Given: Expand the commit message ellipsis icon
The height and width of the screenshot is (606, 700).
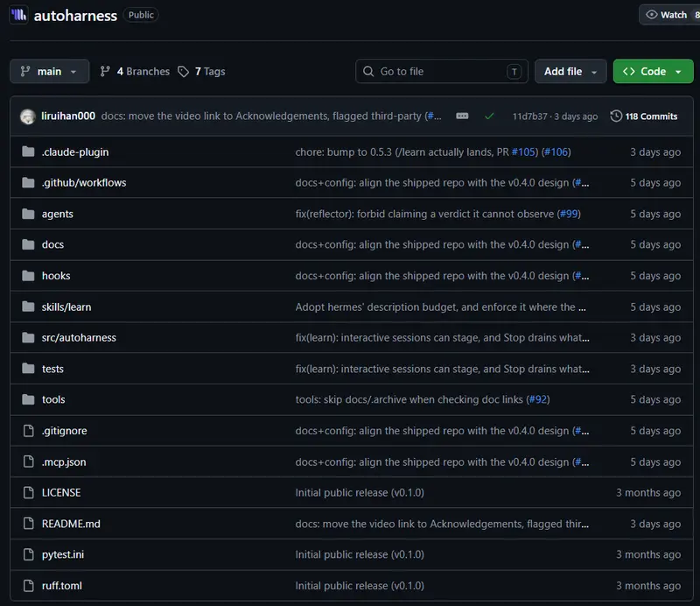Looking at the screenshot, I should point(462,116).
